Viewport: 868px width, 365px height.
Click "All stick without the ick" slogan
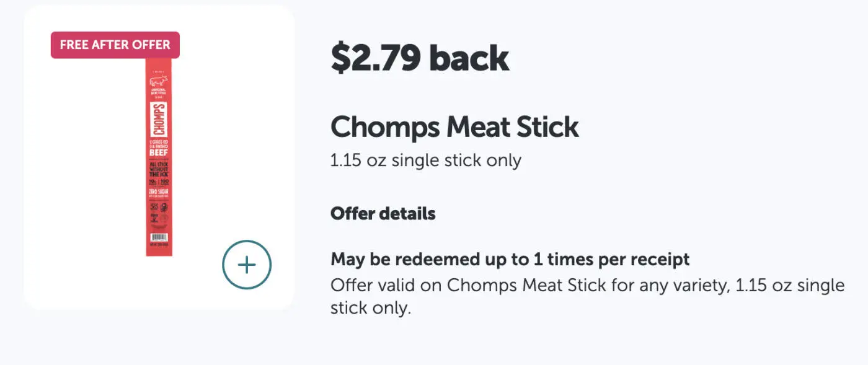(x=159, y=169)
